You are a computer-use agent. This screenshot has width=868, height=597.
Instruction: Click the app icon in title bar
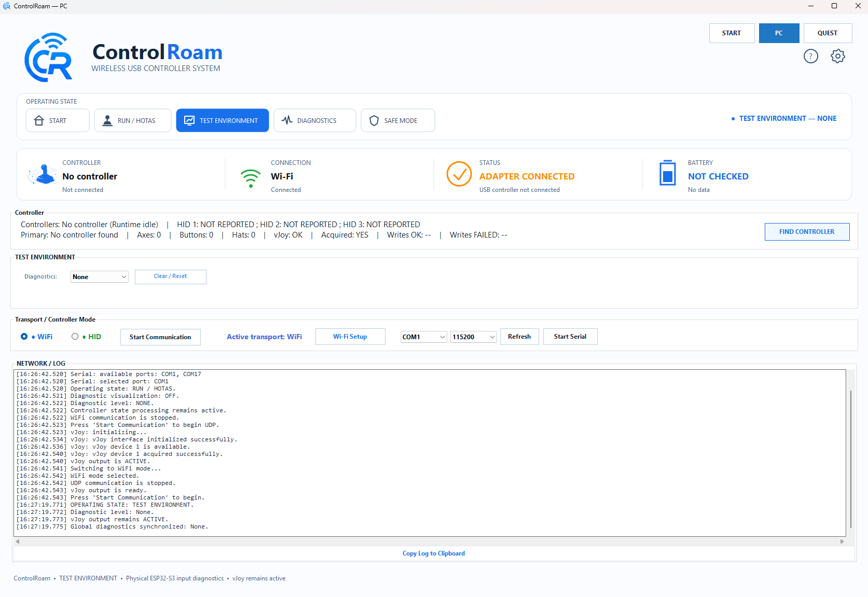coord(7,6)
